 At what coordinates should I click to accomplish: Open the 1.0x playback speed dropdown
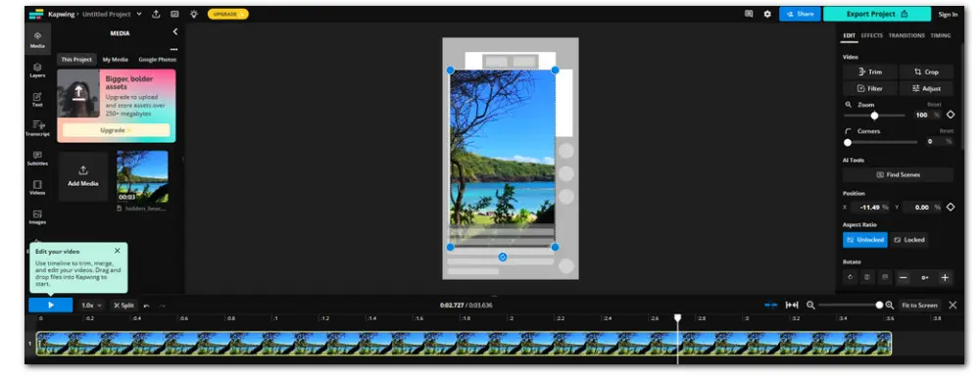click(91, 305)
